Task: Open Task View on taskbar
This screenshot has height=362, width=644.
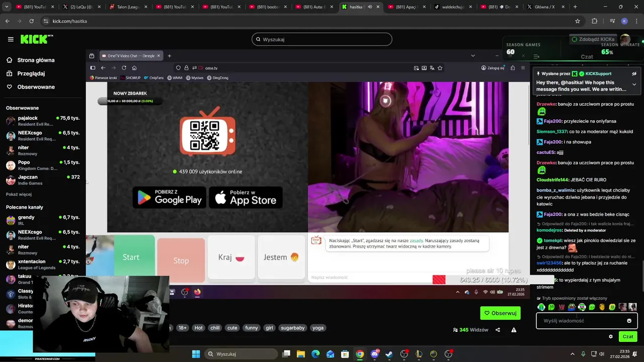Action: tap(286, 354)
